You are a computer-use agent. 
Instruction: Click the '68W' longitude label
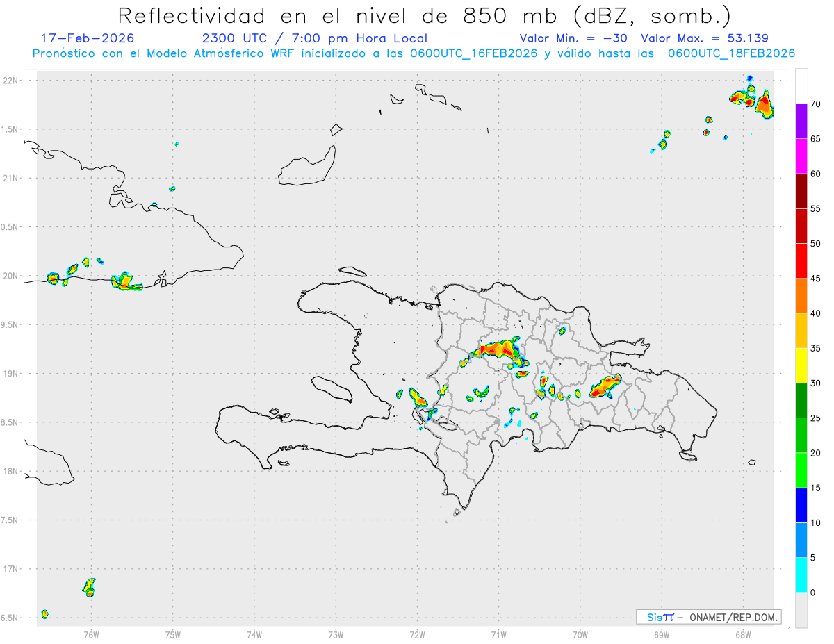[743, 636]
